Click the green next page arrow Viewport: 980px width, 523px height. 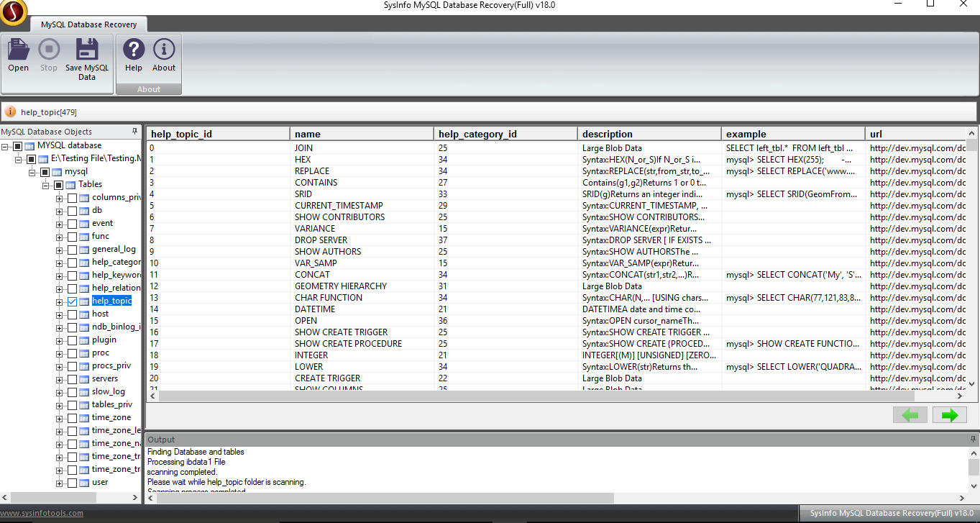click(x=949, y=415)
